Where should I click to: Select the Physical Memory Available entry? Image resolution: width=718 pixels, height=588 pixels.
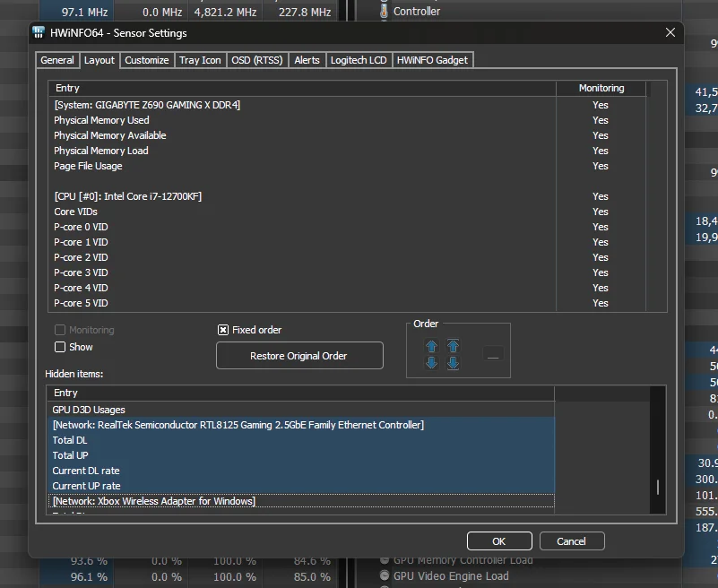coord(302,135)
